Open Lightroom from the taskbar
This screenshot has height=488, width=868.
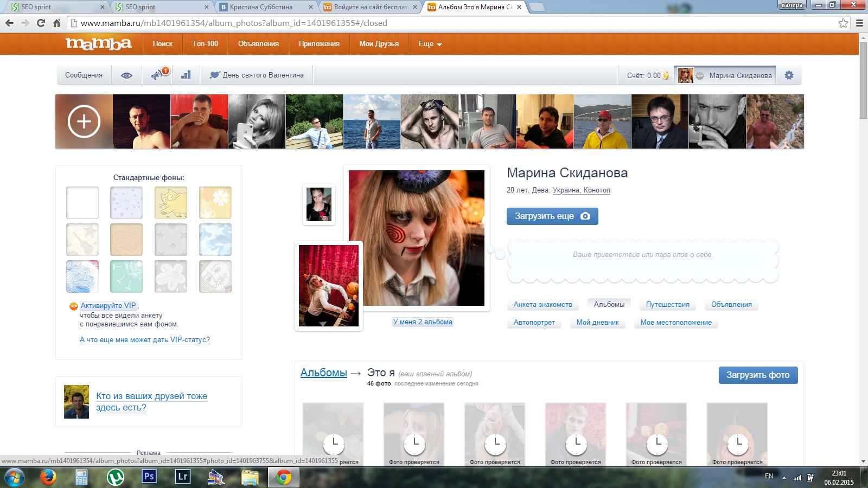(x=182, y=477)
